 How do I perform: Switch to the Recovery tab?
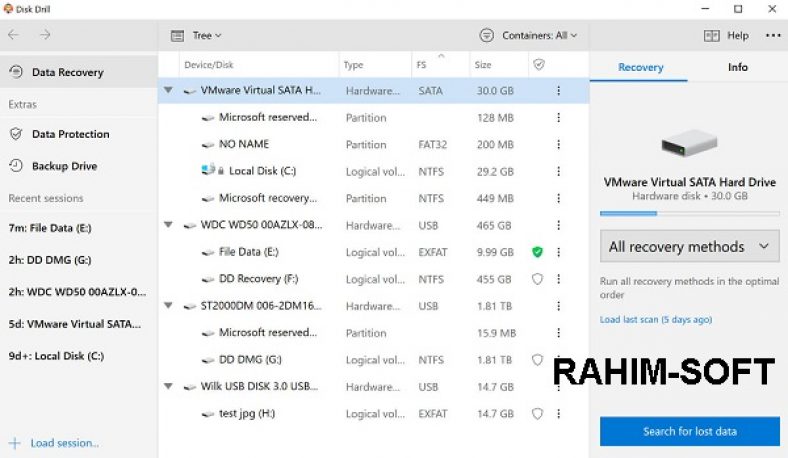coord(640,67)
